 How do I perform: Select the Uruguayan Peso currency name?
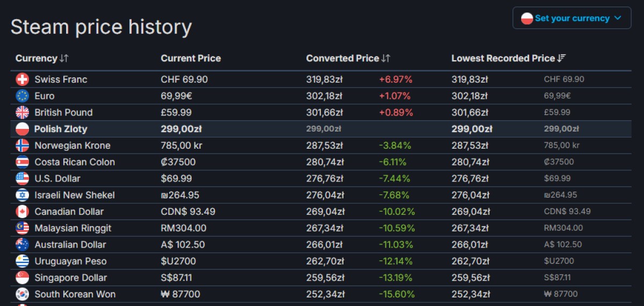(71, 261)
